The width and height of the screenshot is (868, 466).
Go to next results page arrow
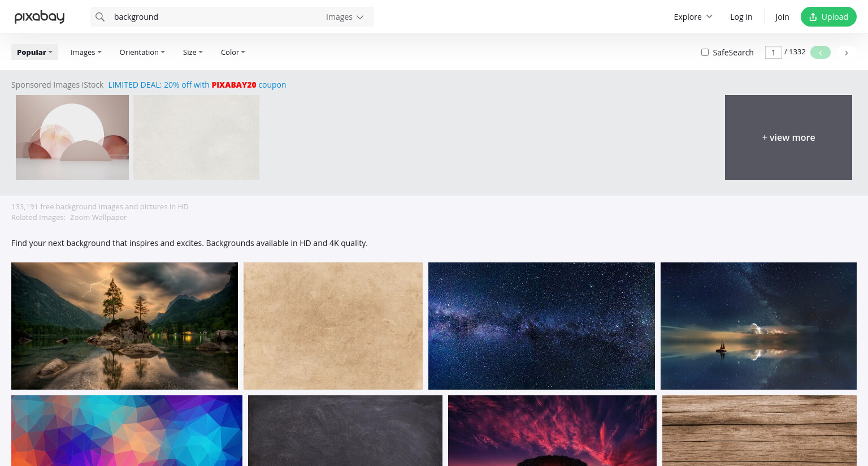click(846, 53)
